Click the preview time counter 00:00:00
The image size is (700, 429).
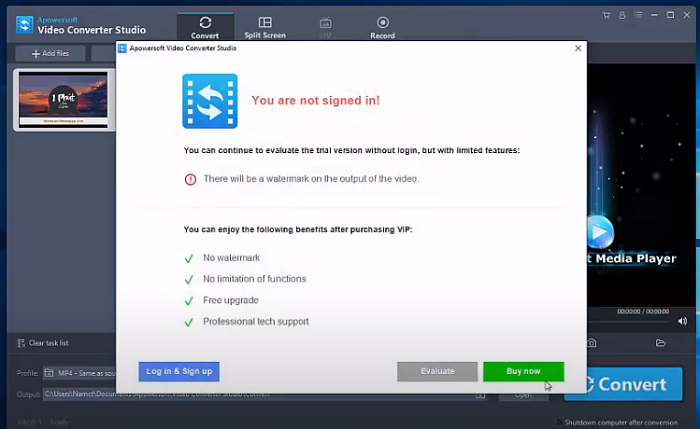click(643, 311)
